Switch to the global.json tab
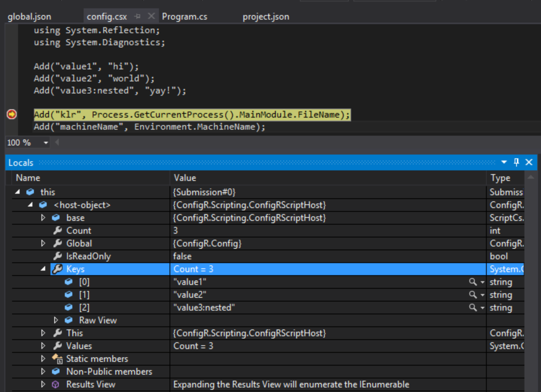 [29, 17]
